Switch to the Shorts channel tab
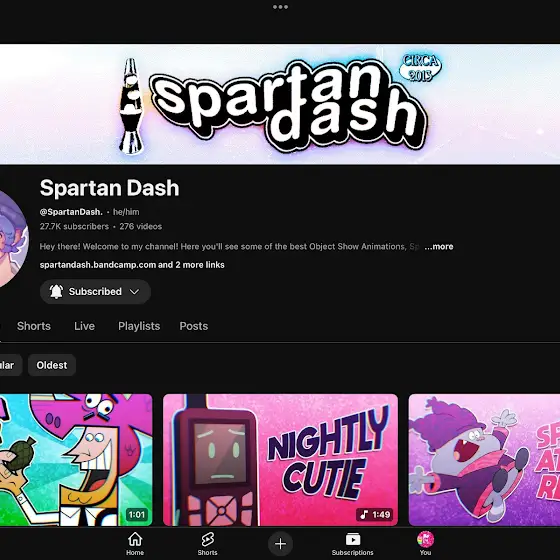Image resolution: width=560 pixels, height=560 pixels. point(34,326)
